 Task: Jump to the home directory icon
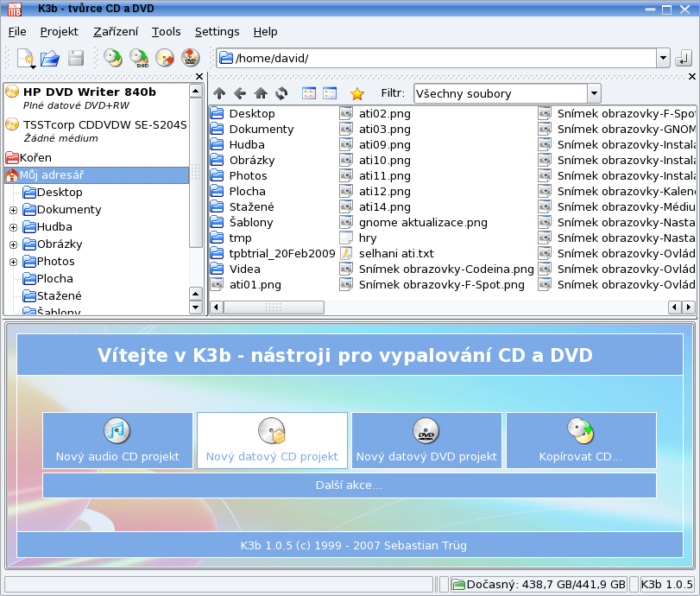coord(261,93)
